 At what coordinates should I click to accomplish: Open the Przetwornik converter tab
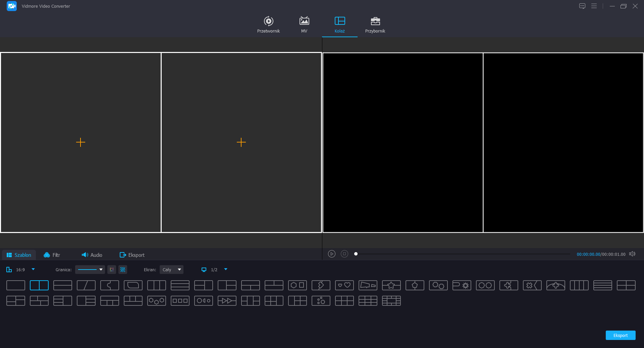tap(268, 25)
